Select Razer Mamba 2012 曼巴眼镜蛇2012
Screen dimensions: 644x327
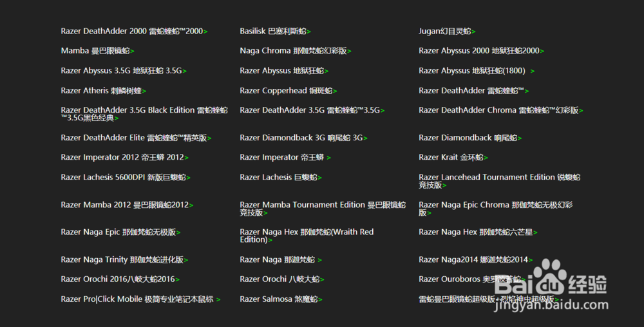point(127,205)
